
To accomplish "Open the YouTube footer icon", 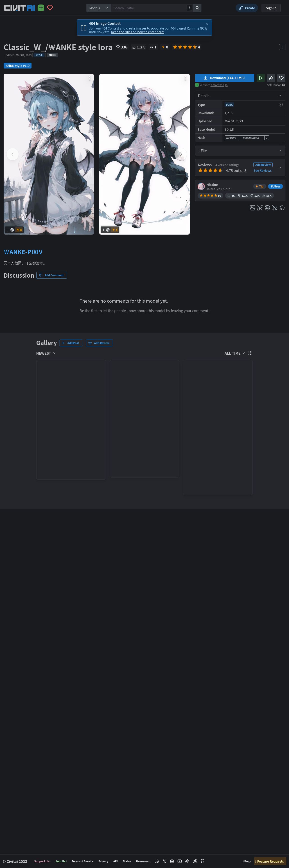I will click(x=180, y=861).
